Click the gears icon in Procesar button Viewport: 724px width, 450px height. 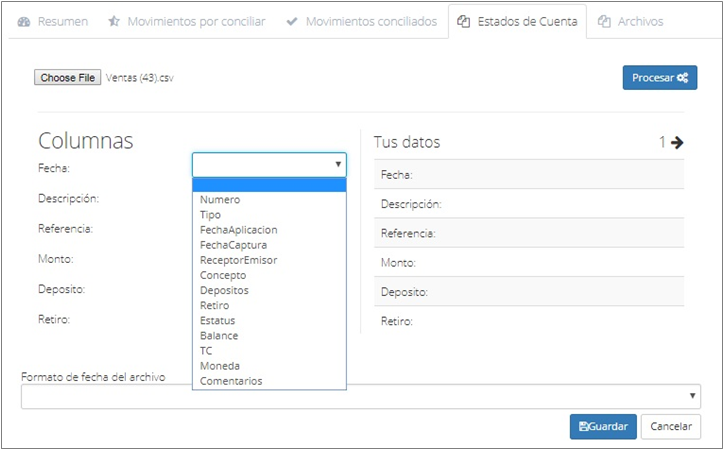682,78
